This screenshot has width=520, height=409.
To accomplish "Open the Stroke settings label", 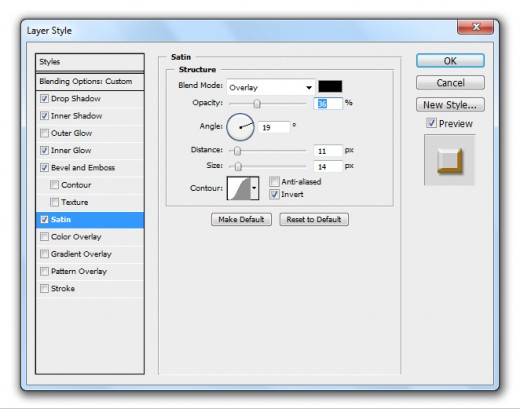I will 63,289.
